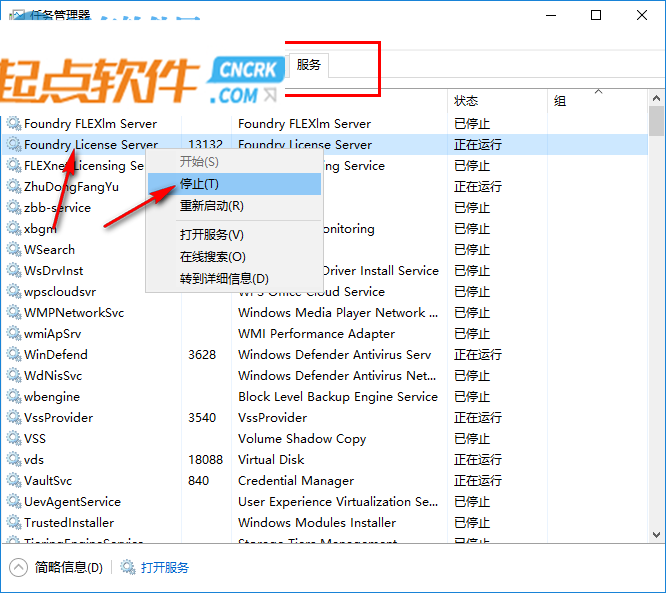Collapse to brief view with 简略信息 arrow

pyautogui.click(x=18, y=568)
